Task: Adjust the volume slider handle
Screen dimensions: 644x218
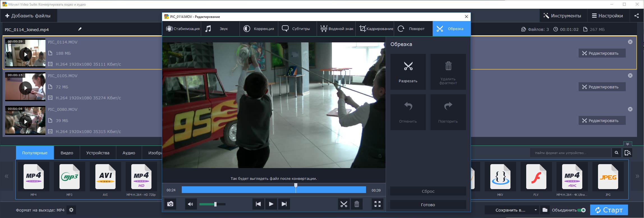Action: 215,204
